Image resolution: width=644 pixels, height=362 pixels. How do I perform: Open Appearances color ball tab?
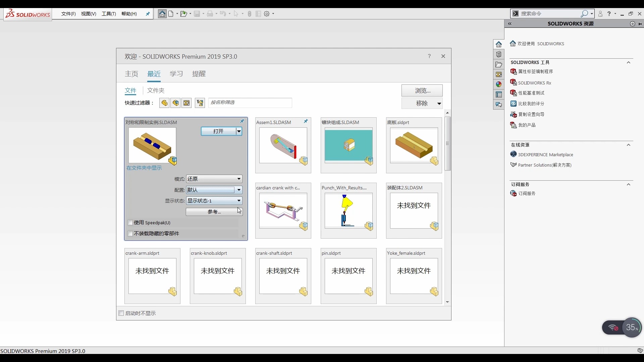[x=499, y=84]
